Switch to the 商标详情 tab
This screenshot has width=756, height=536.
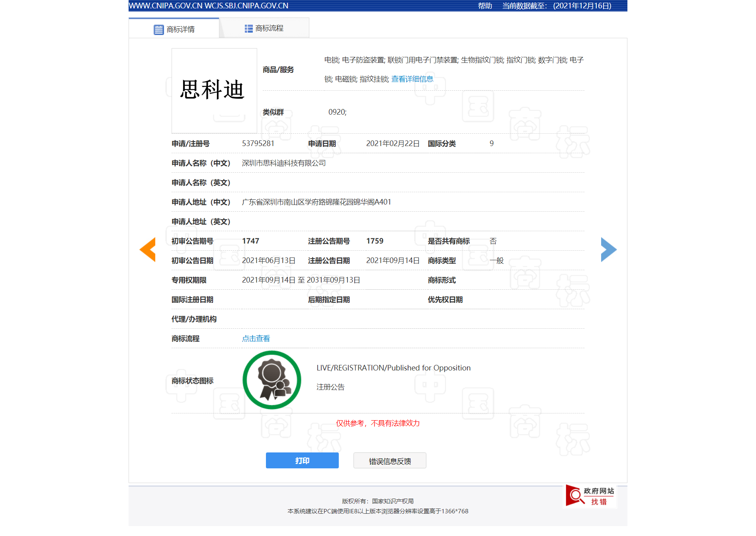174,29
